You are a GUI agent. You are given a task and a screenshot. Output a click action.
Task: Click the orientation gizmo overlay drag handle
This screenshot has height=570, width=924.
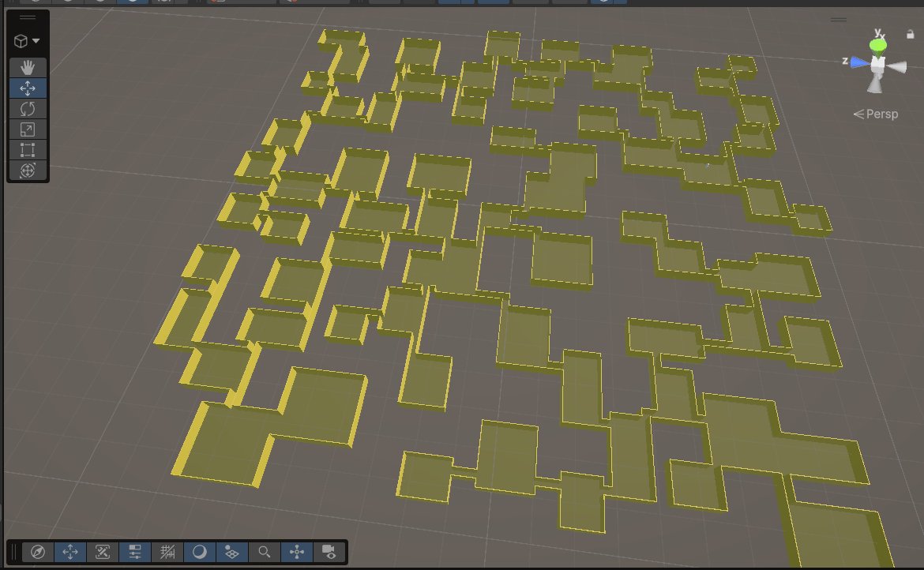click(x=839, y=20)
